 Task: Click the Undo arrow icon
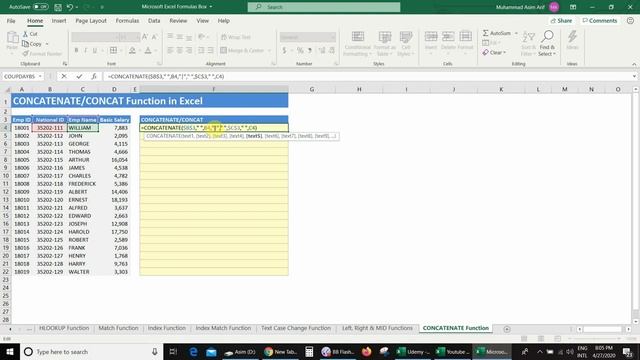point(70,7)
